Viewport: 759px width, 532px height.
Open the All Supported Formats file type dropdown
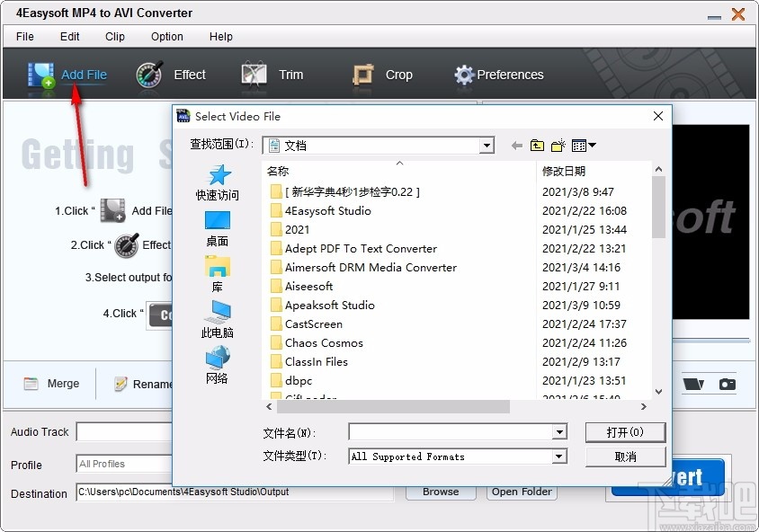pyautogui.click(x=562, y=457)
